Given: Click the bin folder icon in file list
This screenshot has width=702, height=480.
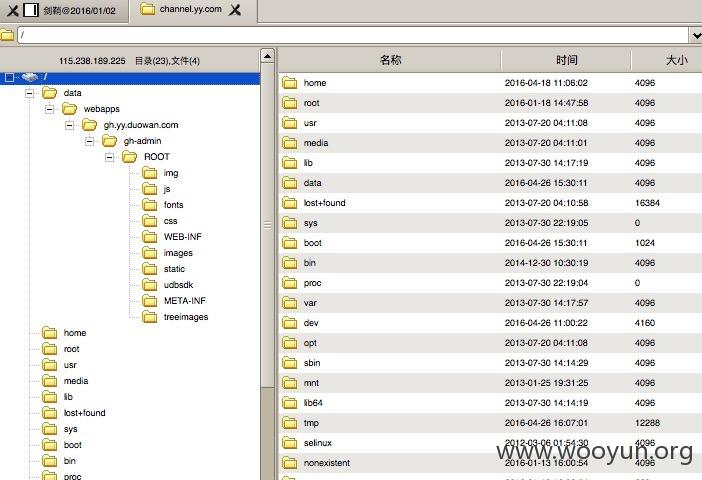Looking at the screenshot, I should (290, 263).
